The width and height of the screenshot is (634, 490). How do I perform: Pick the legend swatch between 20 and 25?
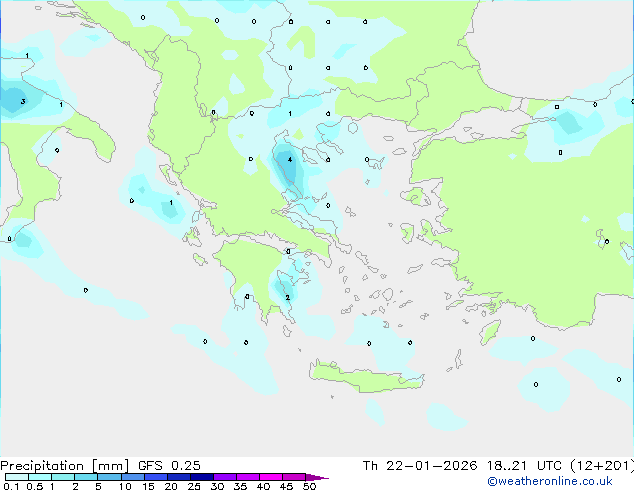[179, 477]
